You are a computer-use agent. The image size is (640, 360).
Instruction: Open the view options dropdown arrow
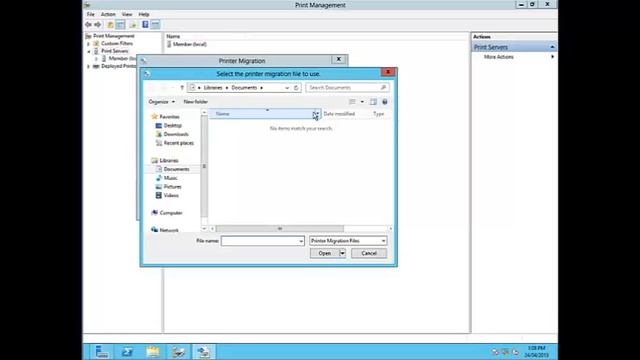pyautogui.click(x=362, y=102)
